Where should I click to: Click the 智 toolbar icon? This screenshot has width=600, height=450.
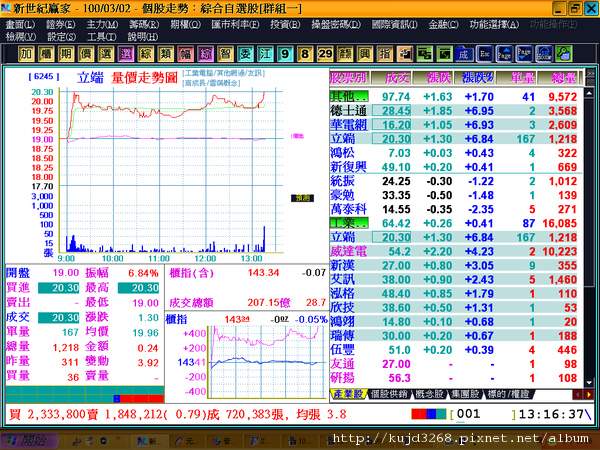click(225, 54)
